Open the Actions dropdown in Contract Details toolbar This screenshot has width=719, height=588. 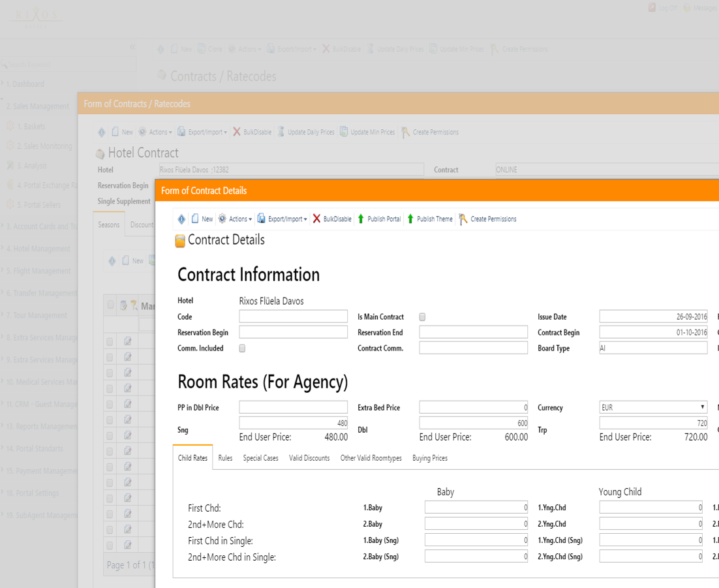click(x=236, y=219)
